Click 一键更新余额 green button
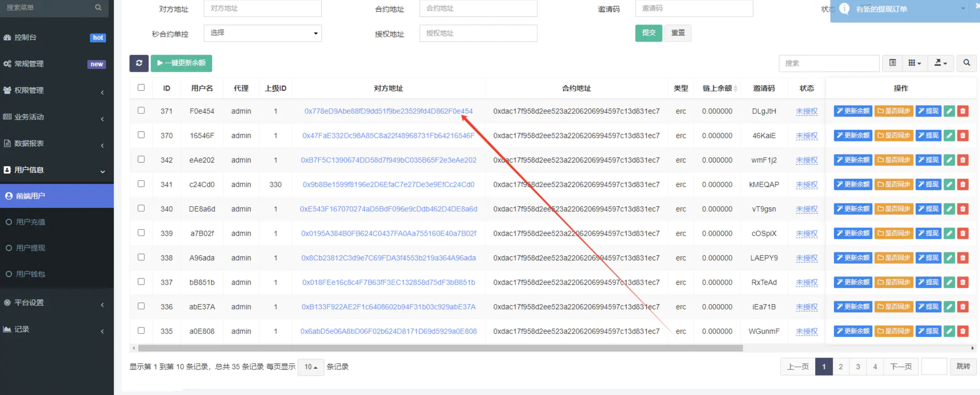The width and height of the screenshot is (980, 395). tap(181, 63)
